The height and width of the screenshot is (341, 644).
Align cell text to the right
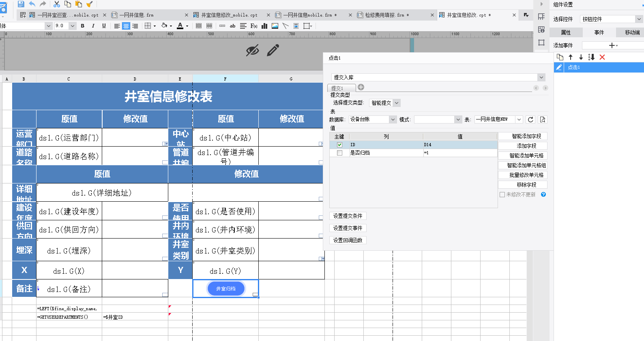tap(135, 26)
